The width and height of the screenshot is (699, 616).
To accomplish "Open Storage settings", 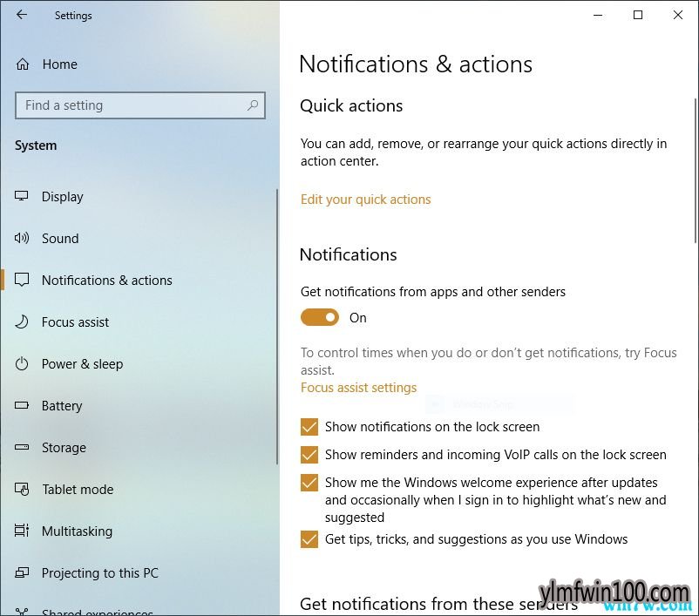I will pyautogui.click(x=139, y=448).
